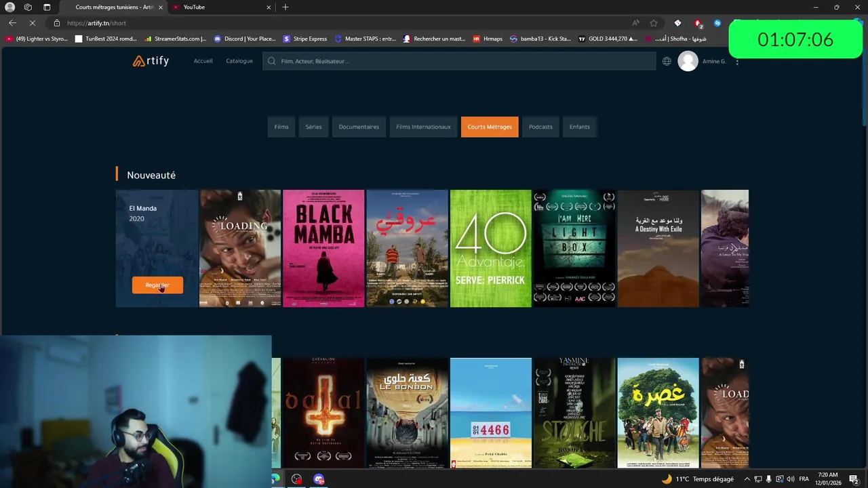Stop page loading in browser toolbar

point(32,23)
